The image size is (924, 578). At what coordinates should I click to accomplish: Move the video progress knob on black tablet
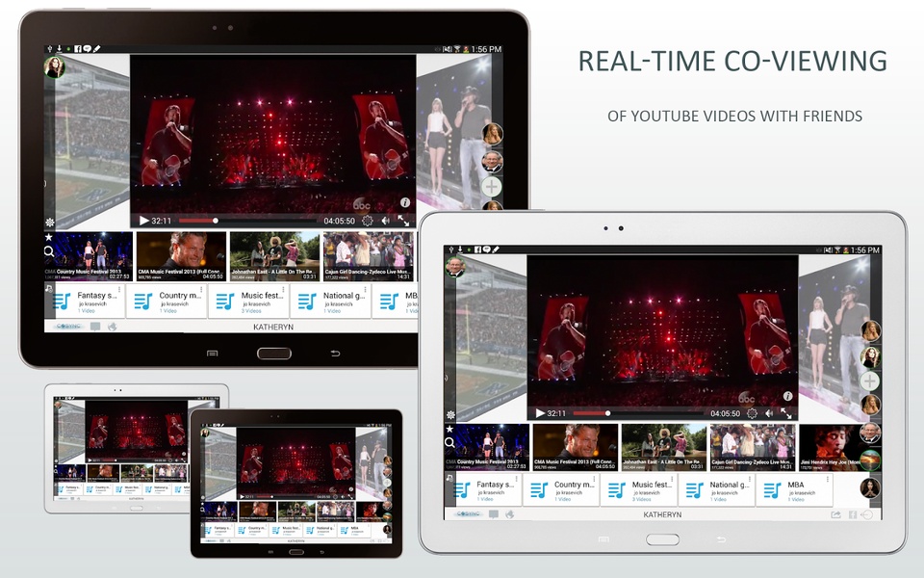click(x=216, y=221)
